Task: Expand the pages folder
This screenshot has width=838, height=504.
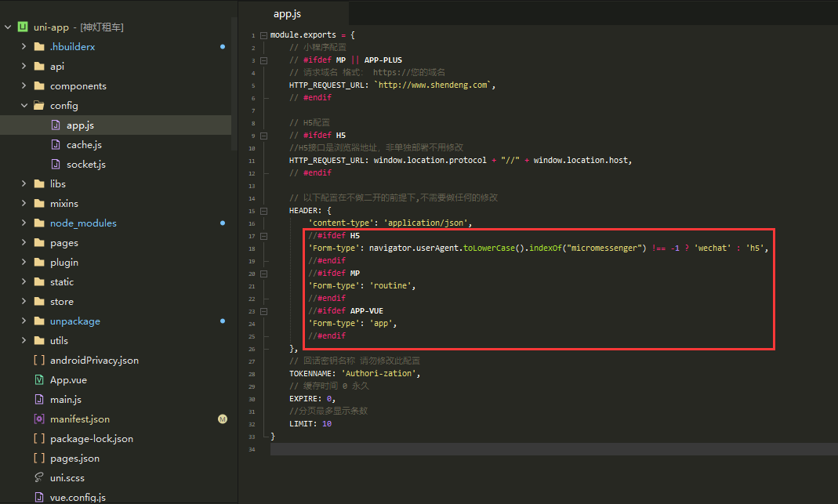Action: (24, 243)
